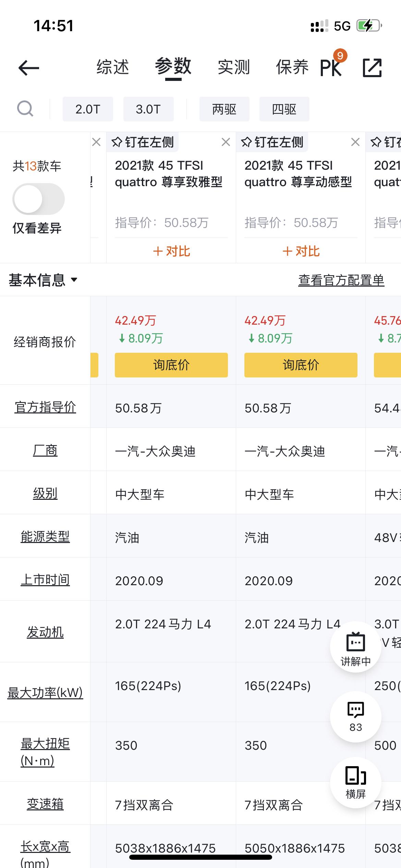Open the 级别 parameter label

[x=45, y=493]
